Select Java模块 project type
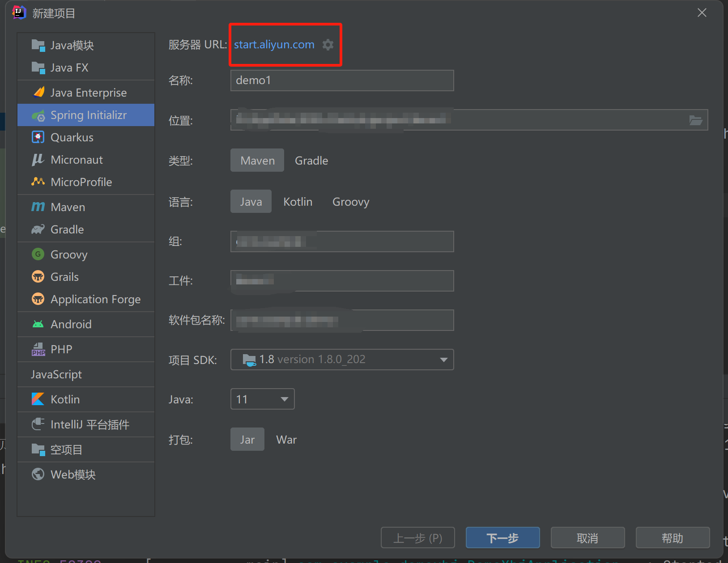The height and width of the screenshot is (563, 728). point(86,45)
